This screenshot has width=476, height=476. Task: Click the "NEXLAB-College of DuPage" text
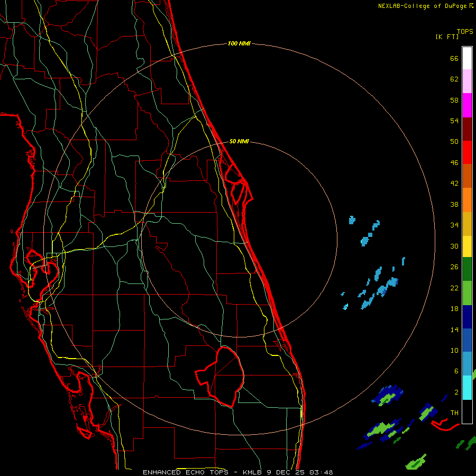422,6
